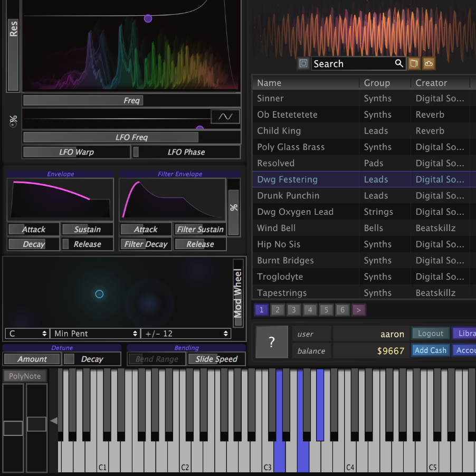The height and width of the screenshot is (476, 476).
Task: Open the Min Pent scale dropdown
Action: (95, 334)
